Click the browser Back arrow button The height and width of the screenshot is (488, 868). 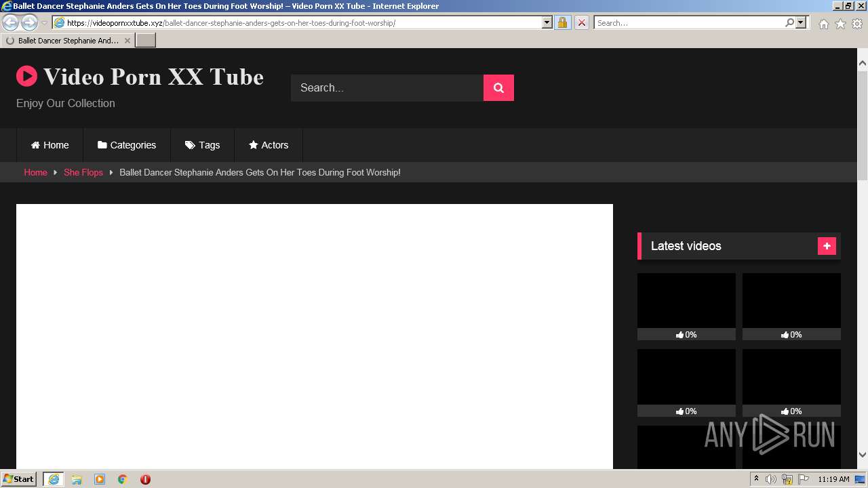tap(11, 22)
